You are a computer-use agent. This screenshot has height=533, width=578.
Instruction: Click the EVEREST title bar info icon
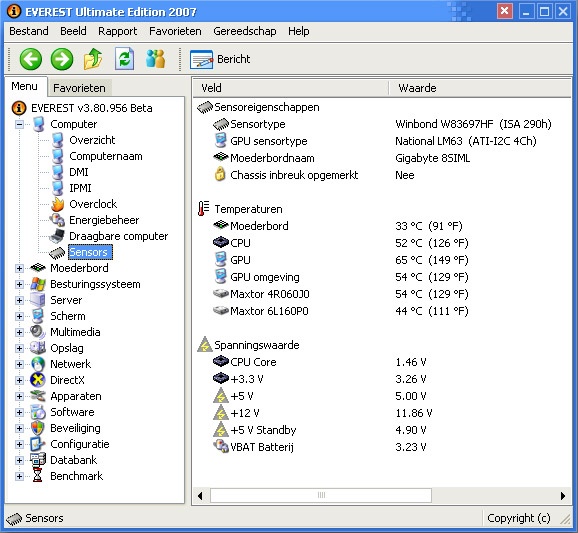coord(14,11)
